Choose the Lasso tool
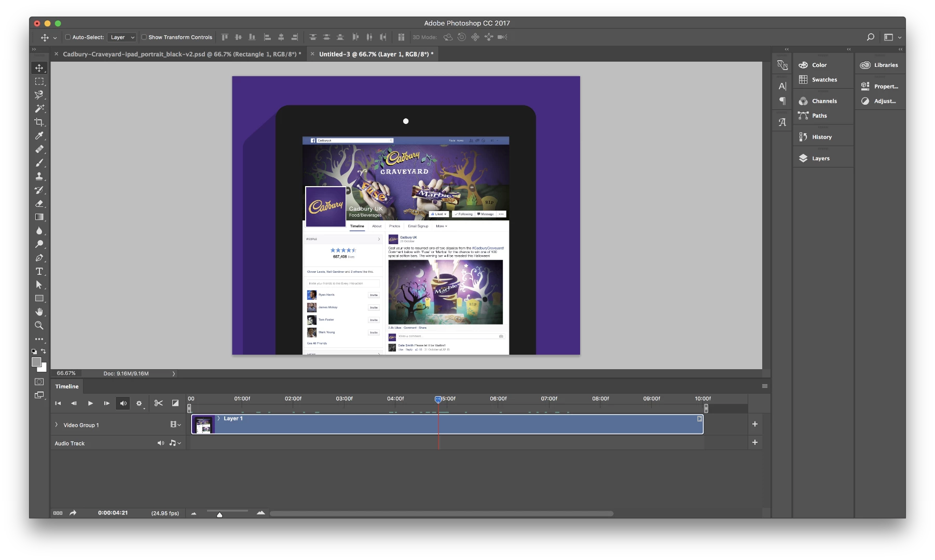 tap(39, 95)
